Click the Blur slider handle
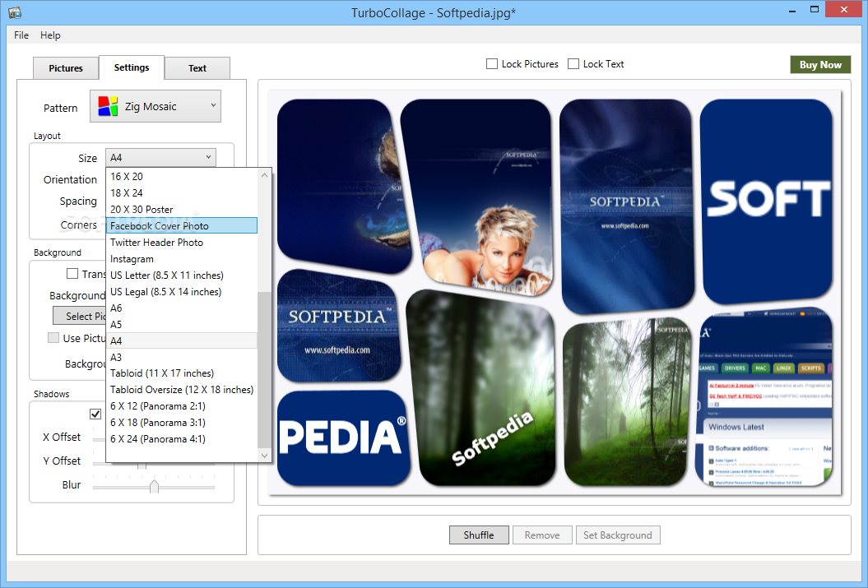Viewport: 868px width, 588px height. (154, 486)
